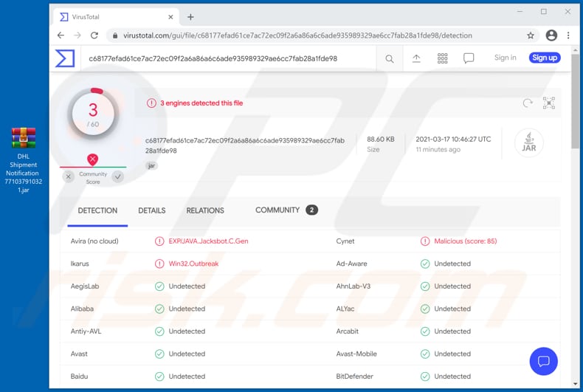583x392 pixels.
Task: Click the Baidu Undetected result
Action: tap(187, 376)
